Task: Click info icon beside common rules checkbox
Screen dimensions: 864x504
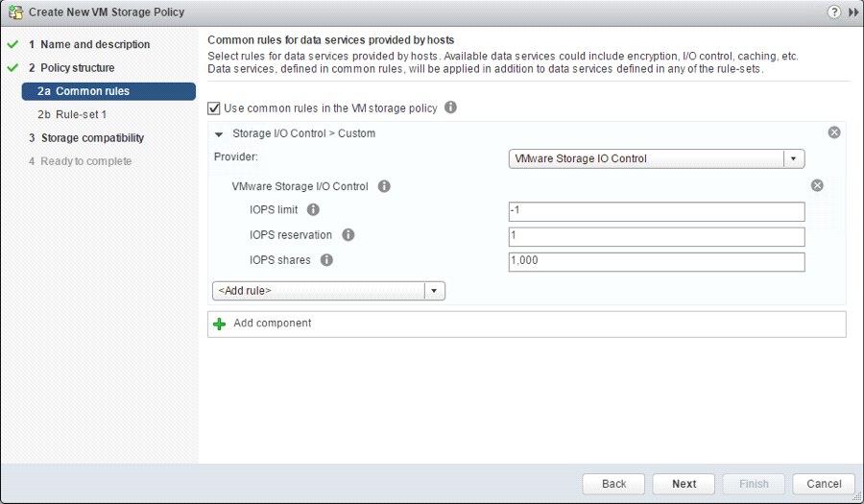Action: 450,108
